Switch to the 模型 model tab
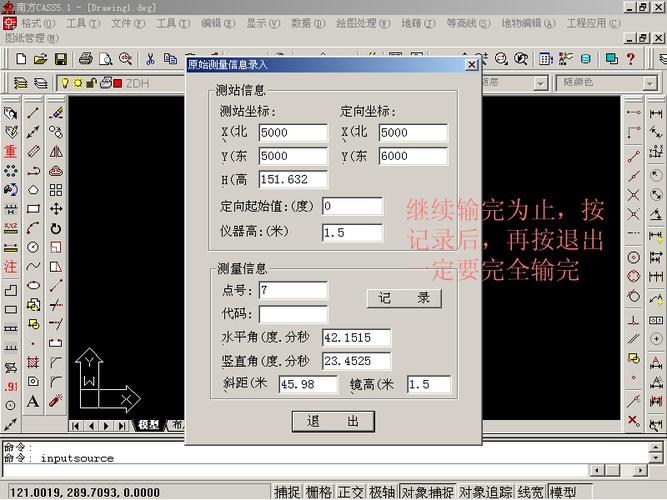 point(148,425)
